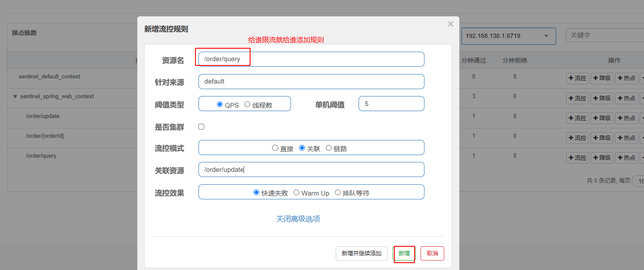Select 链路 flow control mode

[x=329, y=148]
